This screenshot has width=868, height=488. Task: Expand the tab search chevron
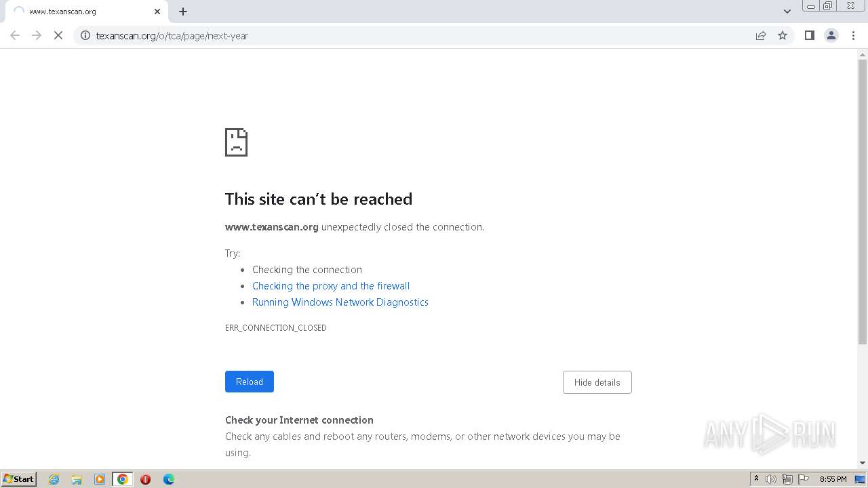[x=787, y=12]
